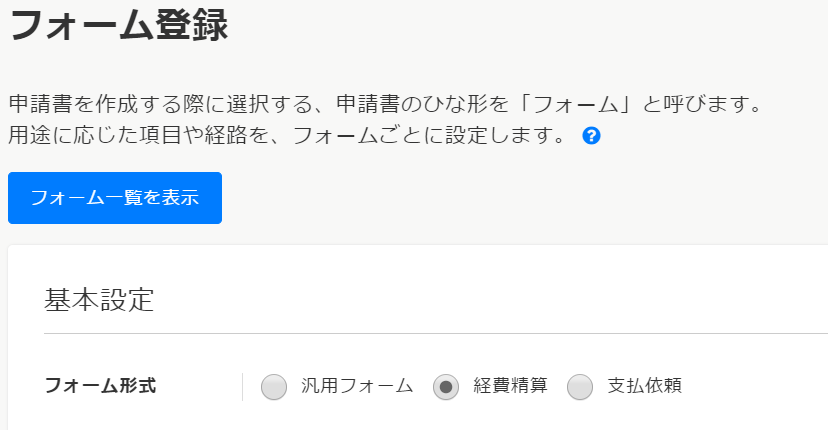Image resolution: width=828 pixels, height=430 pixels.
Task: Click the フォーム形式 field label
Action: pyautogui.click(x=100, y=386)
